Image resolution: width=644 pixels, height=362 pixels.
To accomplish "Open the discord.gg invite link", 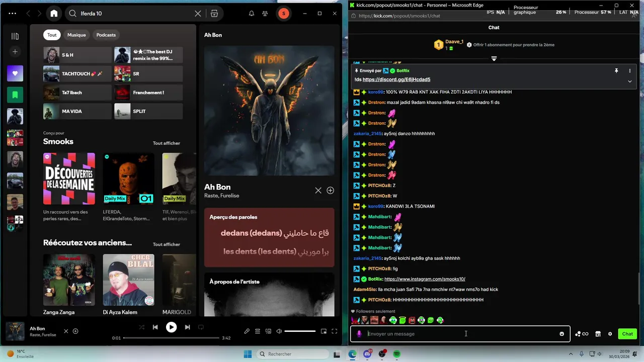I will pyautogui.click(x=396, y=79).
